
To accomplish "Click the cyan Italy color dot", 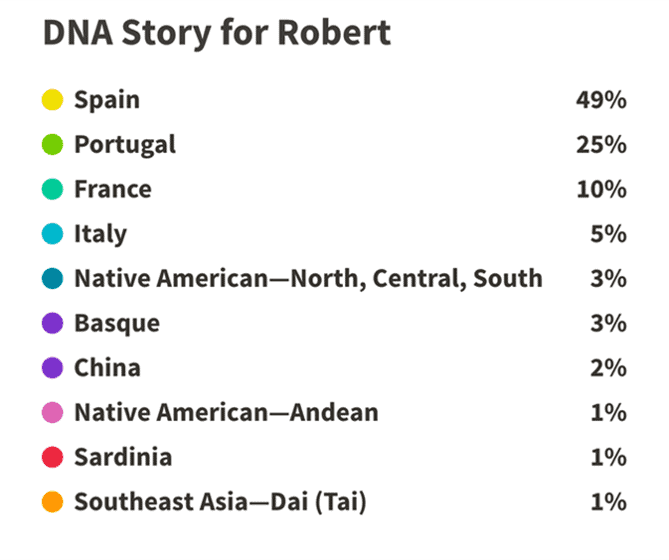I will 52,234.
